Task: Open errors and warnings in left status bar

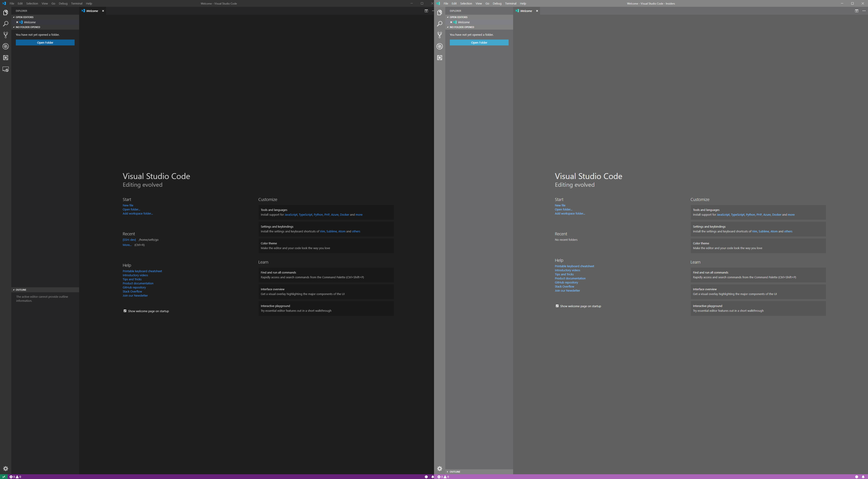Action: [15, 477]
